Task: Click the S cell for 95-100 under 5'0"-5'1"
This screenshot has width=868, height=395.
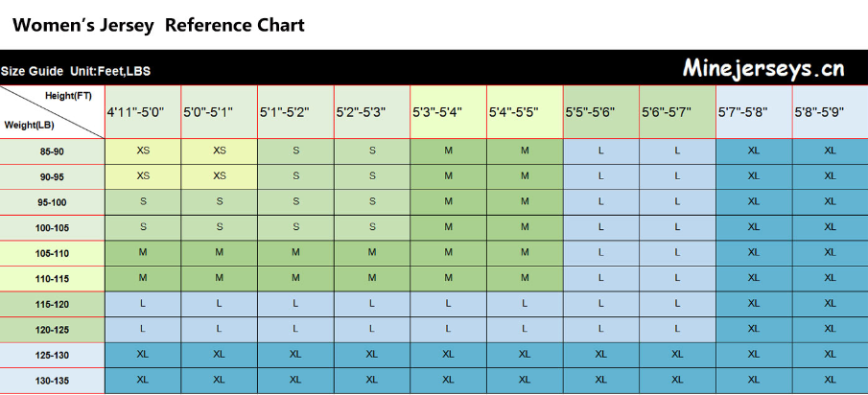Action: click(x=220, y=202)
